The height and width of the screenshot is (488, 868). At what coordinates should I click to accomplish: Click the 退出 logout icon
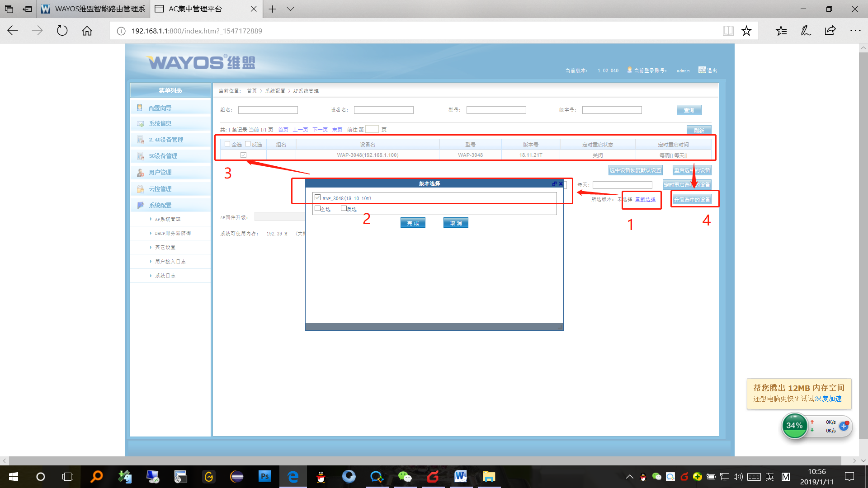(702, 70)
